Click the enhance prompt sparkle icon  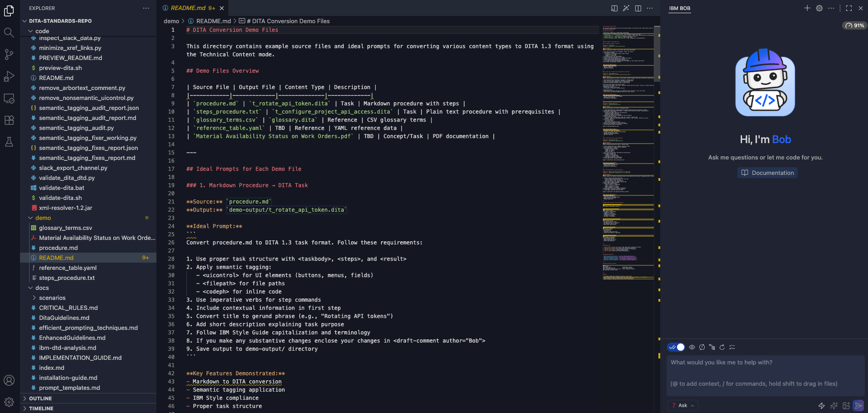coord(834,406)
